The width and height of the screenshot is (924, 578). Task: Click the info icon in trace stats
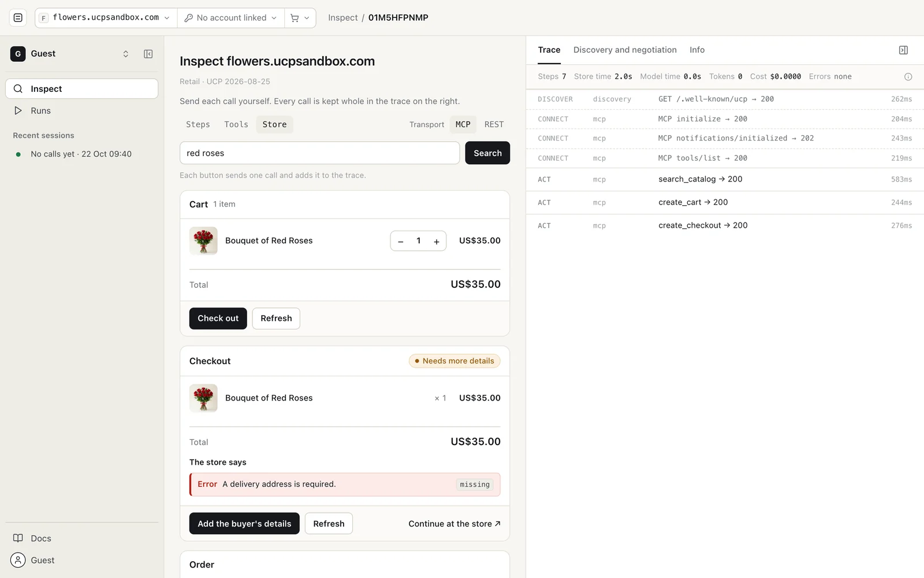click(908, 77)
